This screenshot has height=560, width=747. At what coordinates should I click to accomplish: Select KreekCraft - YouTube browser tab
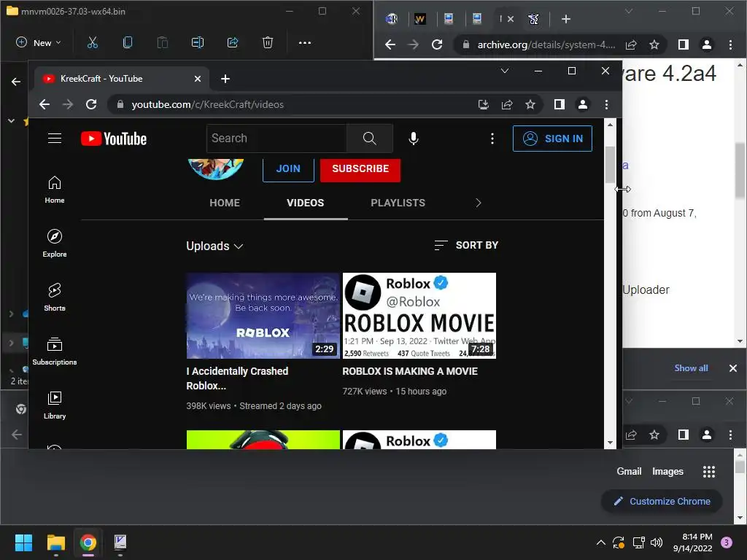point(122,79)
